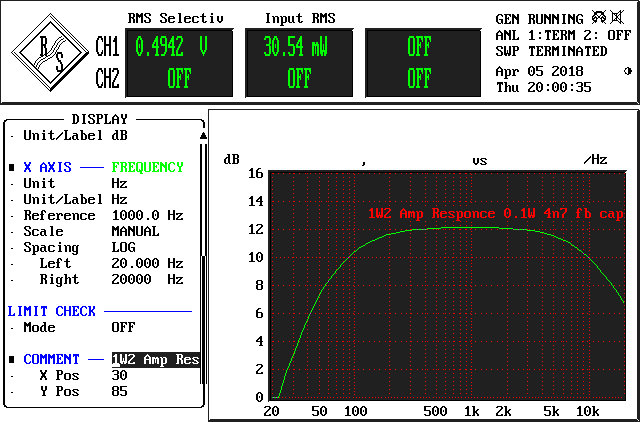Image resolution: width=640 pixels, height=422 pixels.
Task: Click the small indicator icon right of date
Action: 628,71
